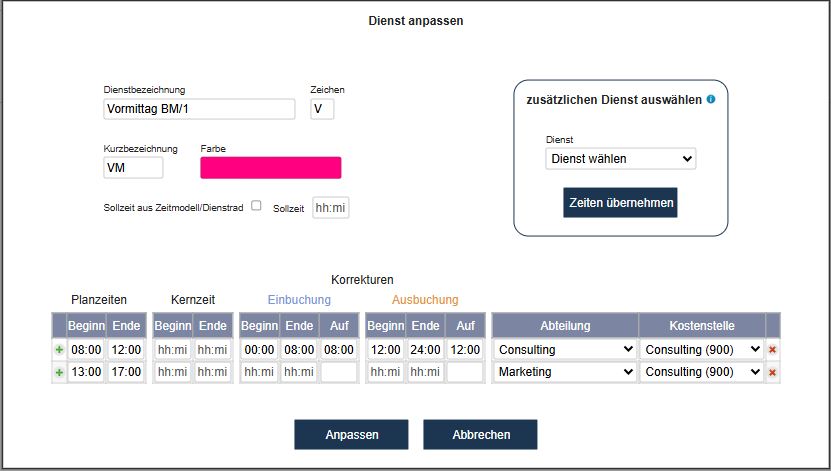Open the Abteilung dropdown showing Consulting
831x471 pixels.
pos(565,350)
